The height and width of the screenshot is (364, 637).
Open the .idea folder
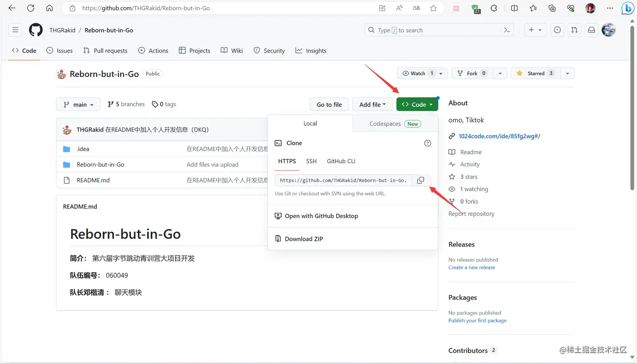[x=83, y=149]
